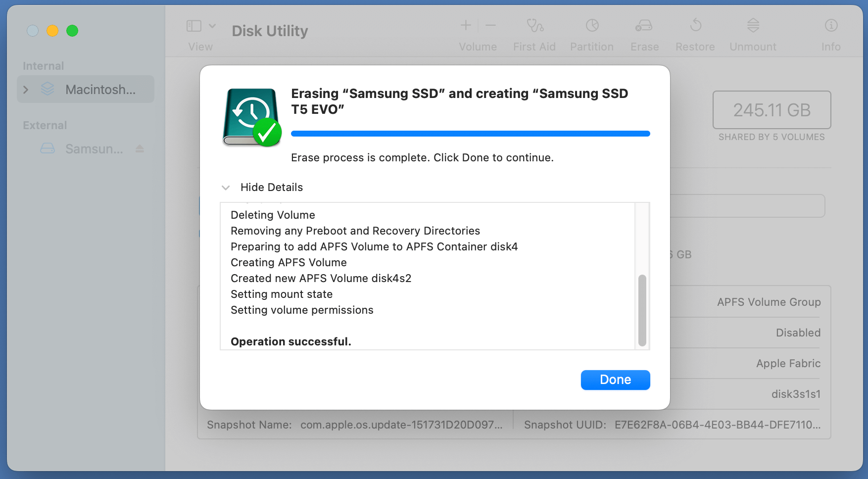Run First Aid on the disk
The width and height of the screenshot is (868, 479).
pyautogui.click(x=534, y=32)
